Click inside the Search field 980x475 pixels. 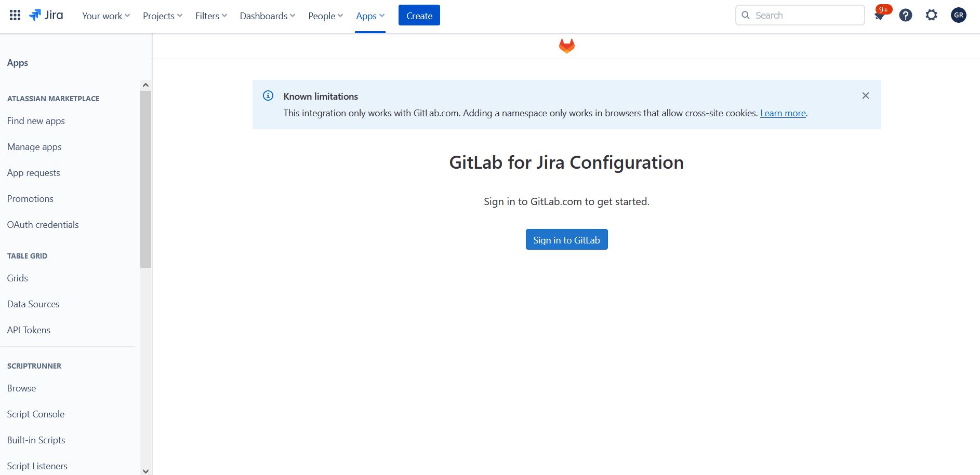(x=800, y=15)
